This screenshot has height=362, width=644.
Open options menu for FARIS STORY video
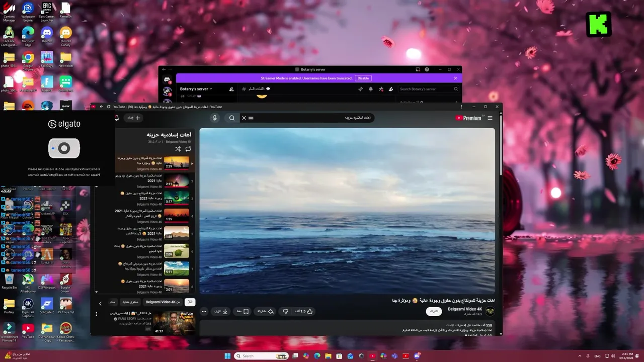click(97, 314)
